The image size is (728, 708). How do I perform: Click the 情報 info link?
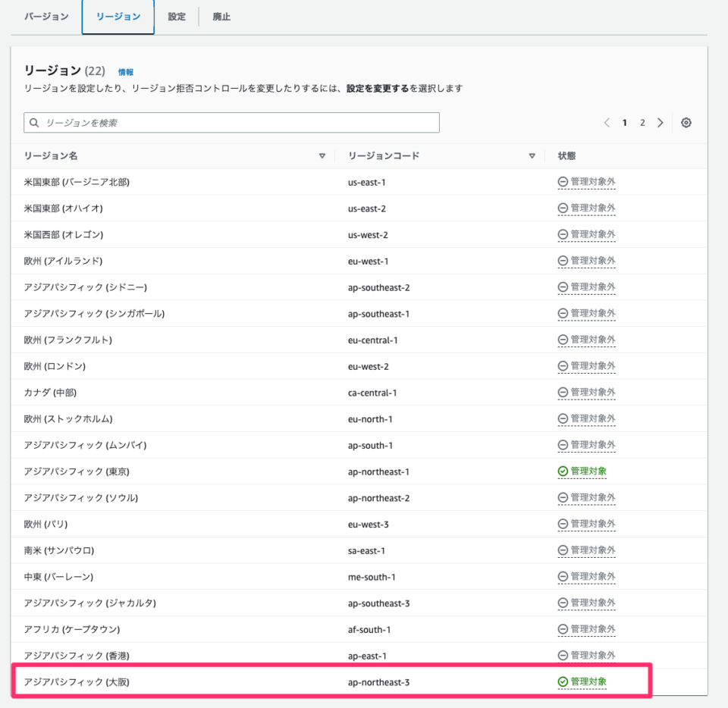click(126, 72)
